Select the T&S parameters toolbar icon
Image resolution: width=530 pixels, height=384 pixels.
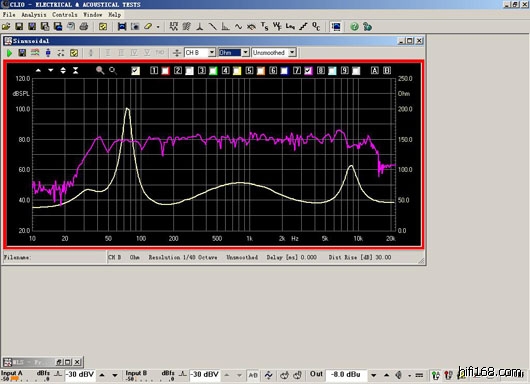pyautogui.click(x=264, y=26)
